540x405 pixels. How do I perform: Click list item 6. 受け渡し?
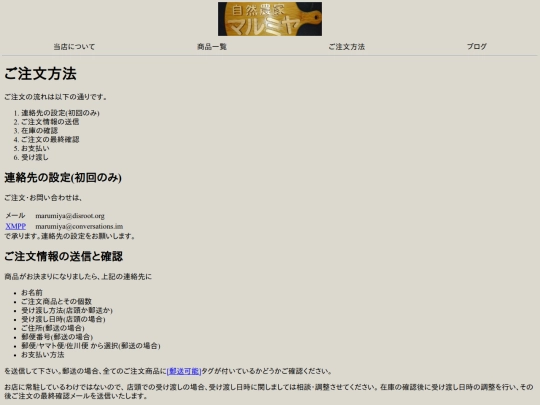pos(35,157)
